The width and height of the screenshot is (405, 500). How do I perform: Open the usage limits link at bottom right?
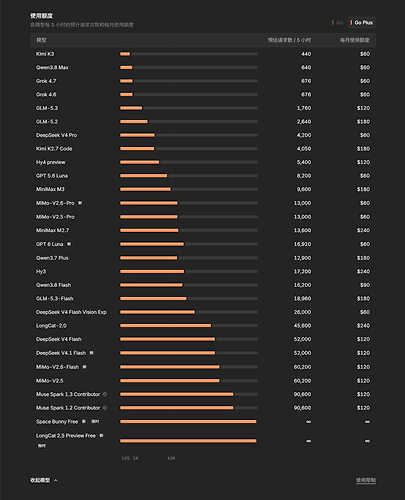pos(366,480)
